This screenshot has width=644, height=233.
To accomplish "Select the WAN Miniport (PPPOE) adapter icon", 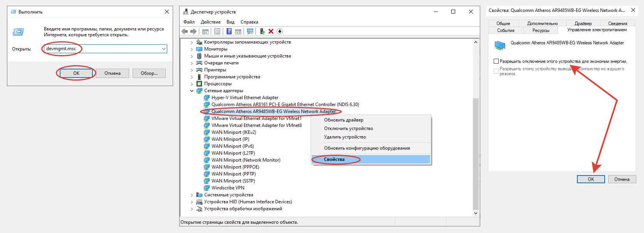I will click(x=207, y=167).
